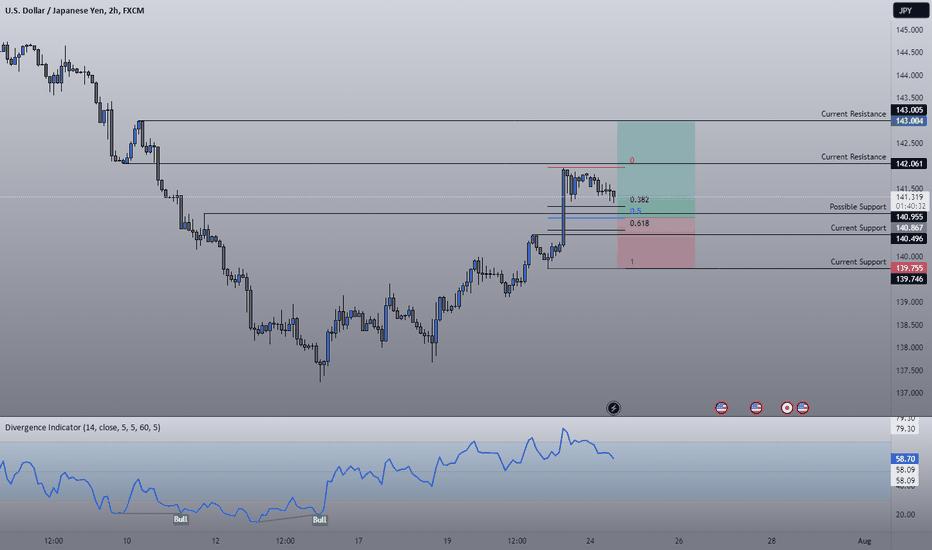Select the Fibonacci 0.382 level label

pos(640,200)
